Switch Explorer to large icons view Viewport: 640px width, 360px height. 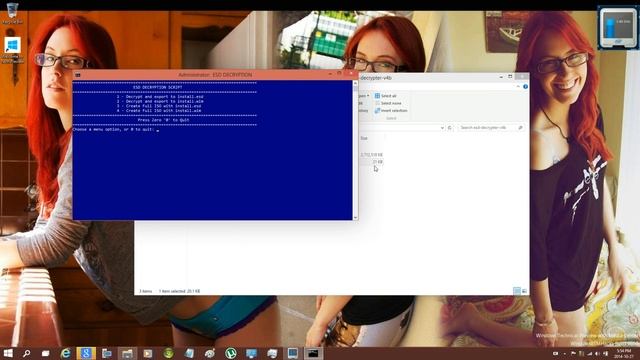tap(524, 291)
